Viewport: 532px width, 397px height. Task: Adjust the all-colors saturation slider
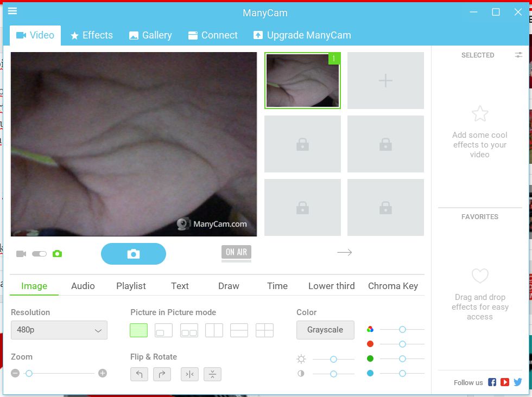click(402, 329)
